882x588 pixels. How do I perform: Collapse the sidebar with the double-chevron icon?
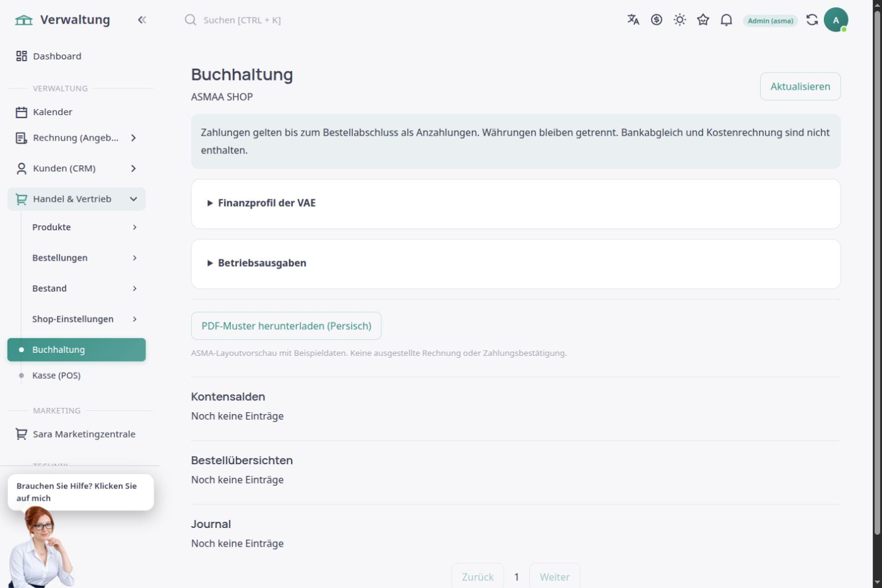pos(142,20)
